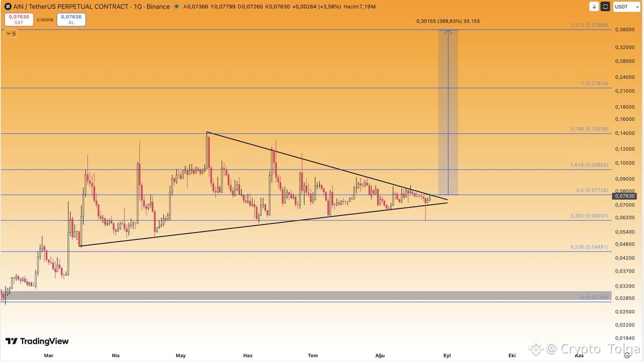Click the 0,14000 price scale value

click(x=625, y=133)
